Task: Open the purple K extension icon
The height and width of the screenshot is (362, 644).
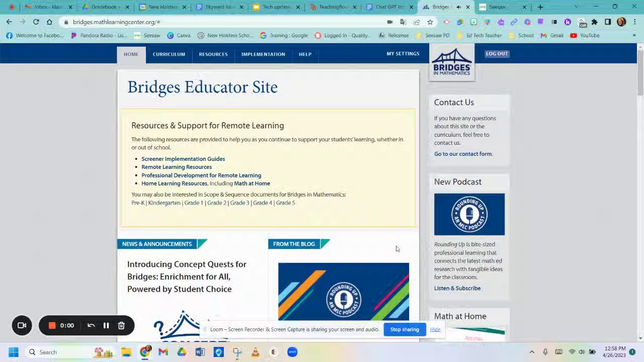Action: click(x=568, y=22)
